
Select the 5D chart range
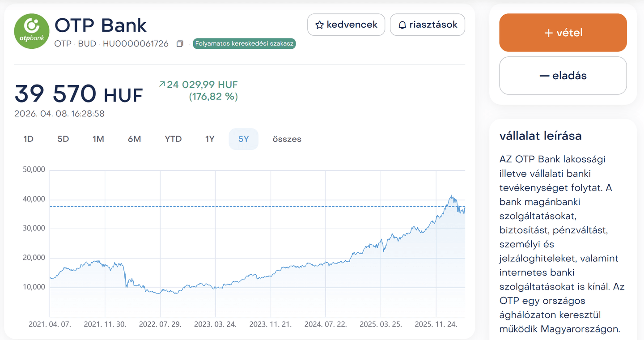click(63, 139)
